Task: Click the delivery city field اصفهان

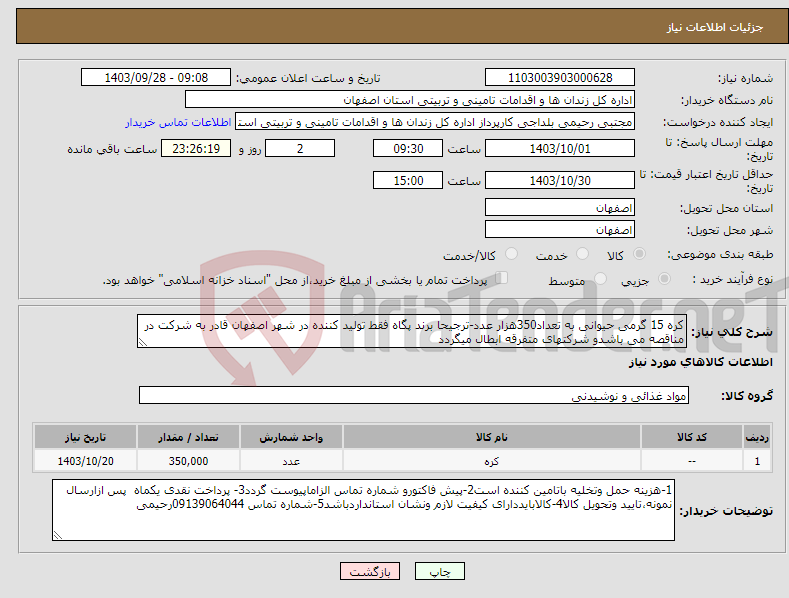Action: (560, 230)
